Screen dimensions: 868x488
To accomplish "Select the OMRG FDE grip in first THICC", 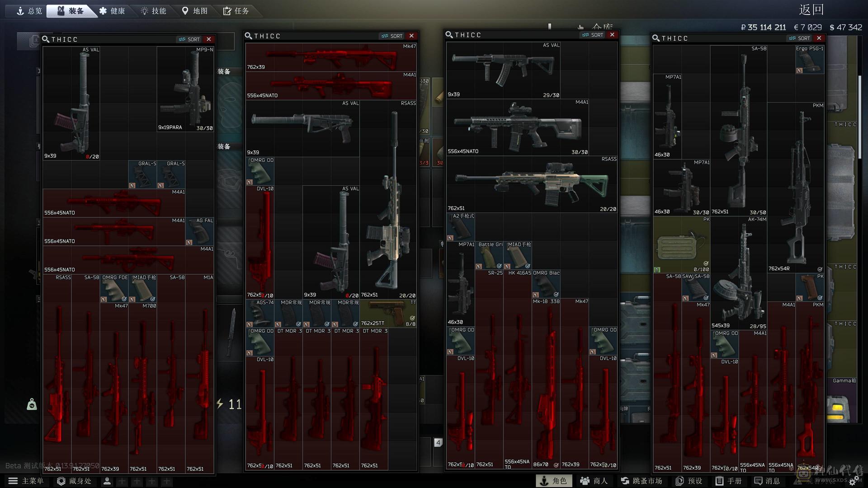I will point(114,288).
